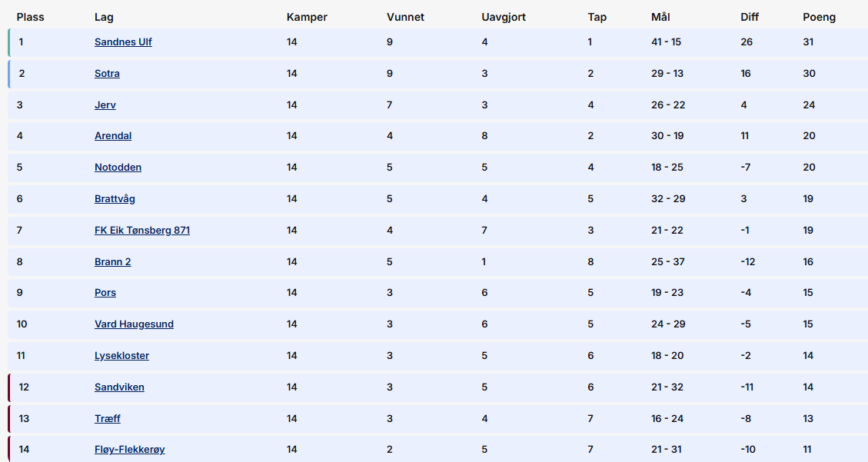Open the Brattvåg team page

click(115, 199)
